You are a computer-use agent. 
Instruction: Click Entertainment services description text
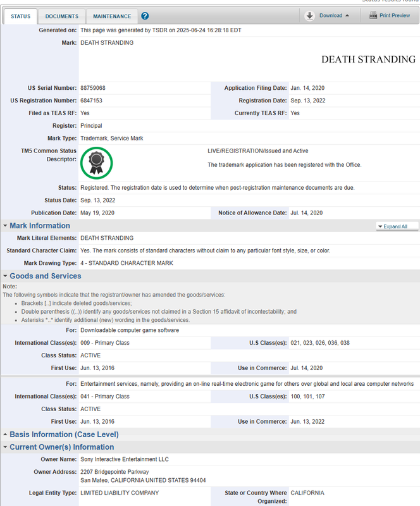247,384
